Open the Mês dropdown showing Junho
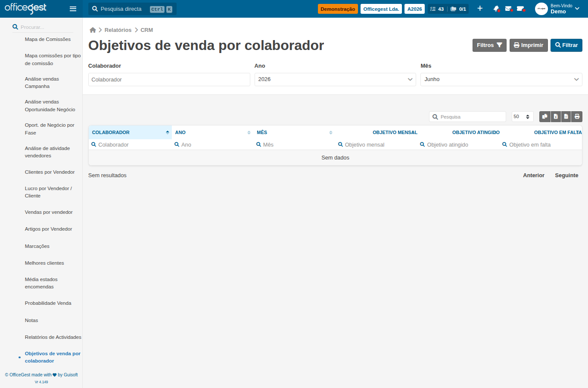 tap(501, 79)
